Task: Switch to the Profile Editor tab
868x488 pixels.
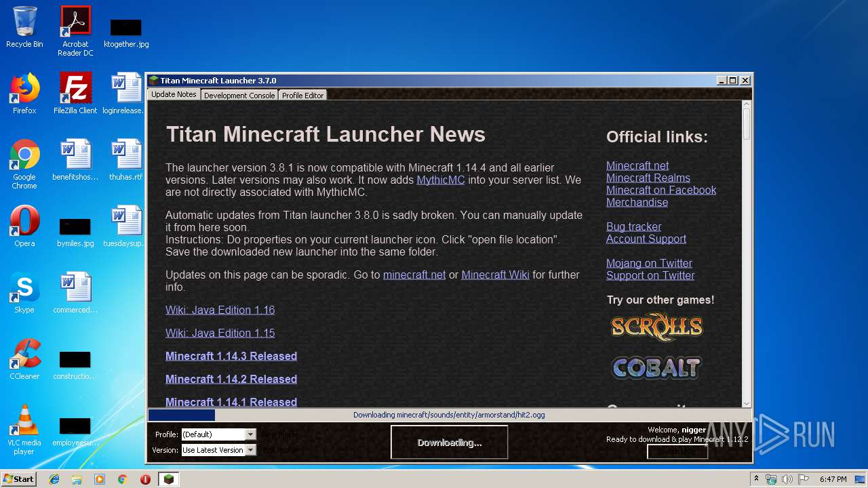Action: coord(302,96)
